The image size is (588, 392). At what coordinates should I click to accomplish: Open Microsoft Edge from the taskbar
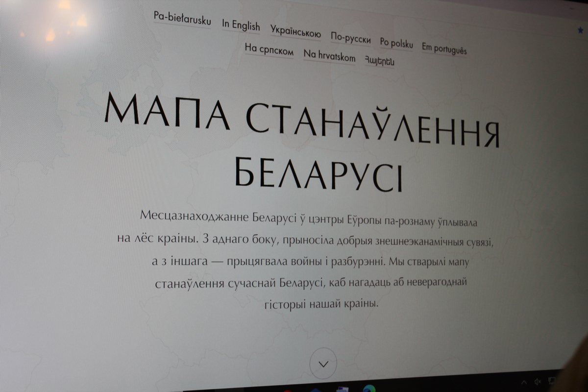coord(369,389)
